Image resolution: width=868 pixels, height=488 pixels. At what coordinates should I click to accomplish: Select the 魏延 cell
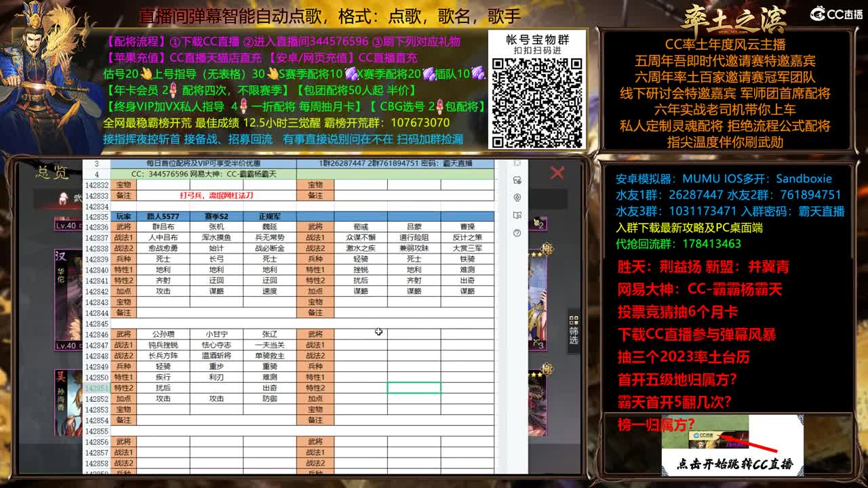tap(269, 227)
